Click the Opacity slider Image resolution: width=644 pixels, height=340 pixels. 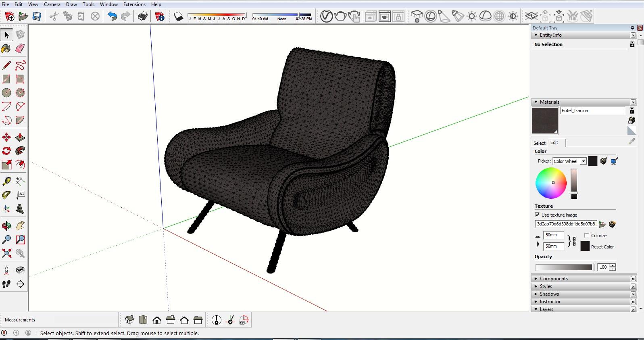click(x=563, y=267)
